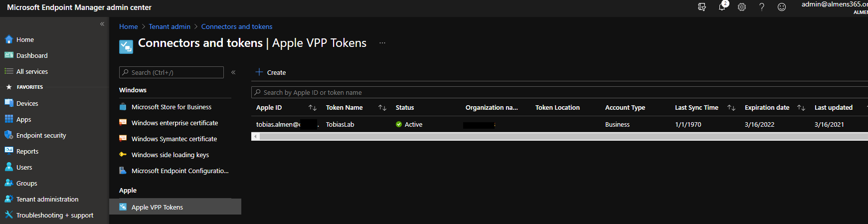Viewport: 868px width, 224px height.
Task: Click the Create plus icon
Action: (x=259, y=72)
